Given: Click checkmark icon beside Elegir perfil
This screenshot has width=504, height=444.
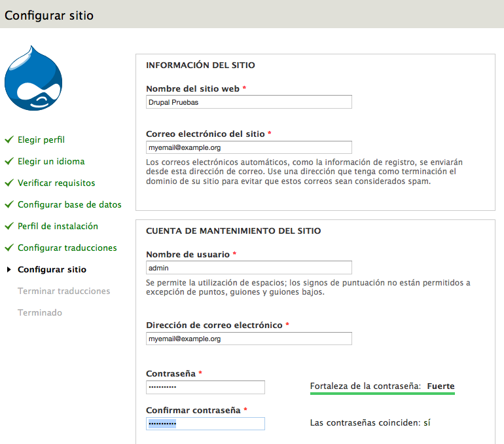Looking at the screenshot, I should [x=9, y=140].
